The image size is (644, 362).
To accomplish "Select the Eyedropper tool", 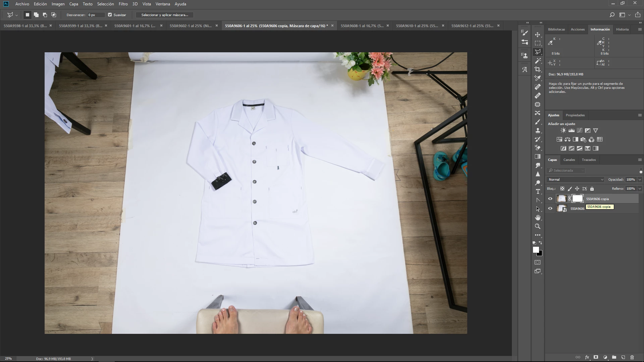I will click(538, 78).
